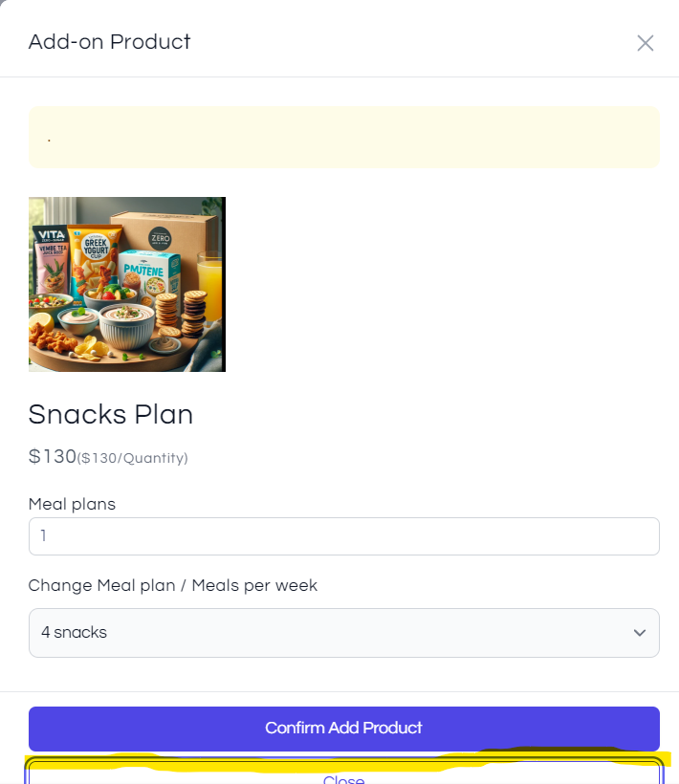The image size is (679, 784).
Task: Focus the Meal plans quantity input
Action: [x=343, y=536]
